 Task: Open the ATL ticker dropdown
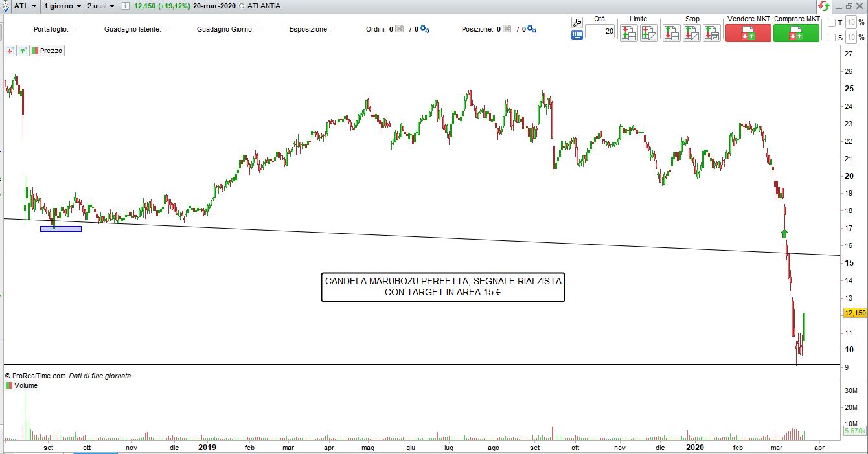click(25, 6)
